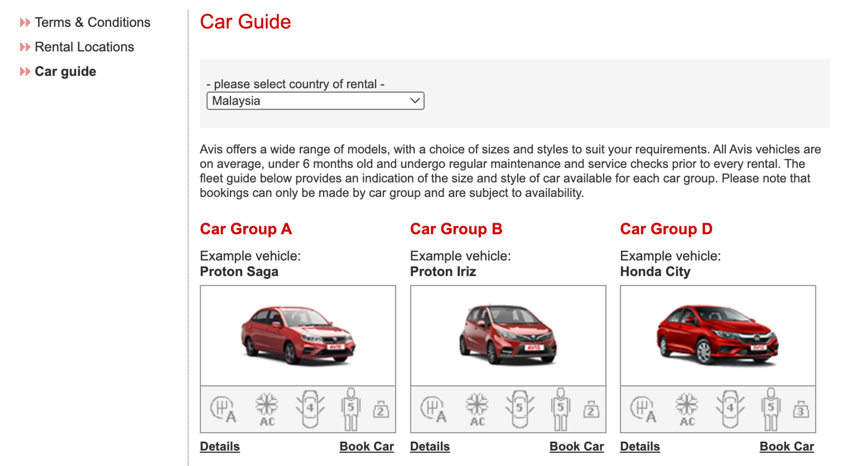Book Car for Group A Proton Saga
Image resolution: width=868 pixels, height=466 pixels.
click(x=367, y=447)
